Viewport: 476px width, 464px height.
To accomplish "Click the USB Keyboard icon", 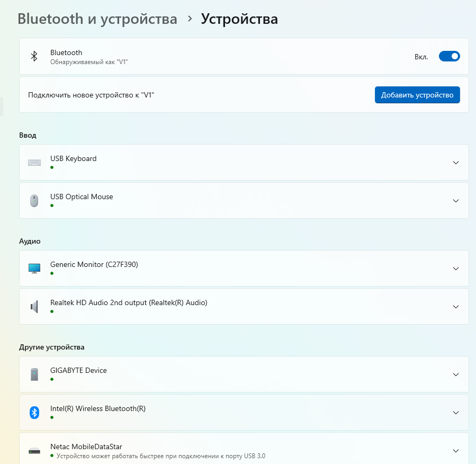I will [x=34, y=163].
